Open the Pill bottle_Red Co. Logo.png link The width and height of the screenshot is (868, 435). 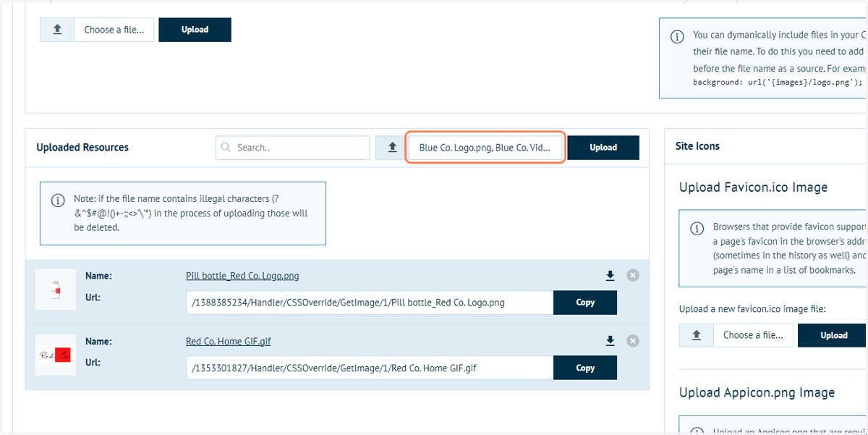pos(242,276)
